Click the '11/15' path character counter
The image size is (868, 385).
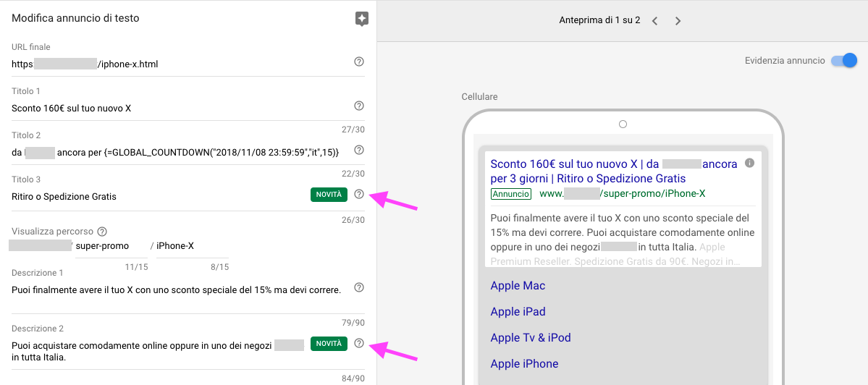[x=136, y=267]
